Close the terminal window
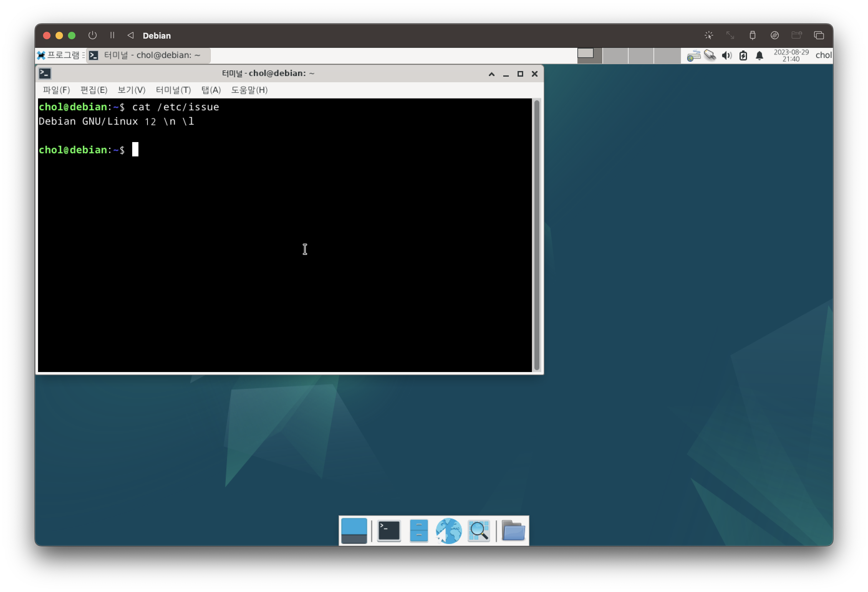The height and width of the screenshot is (592, 868). coord(534,74)
